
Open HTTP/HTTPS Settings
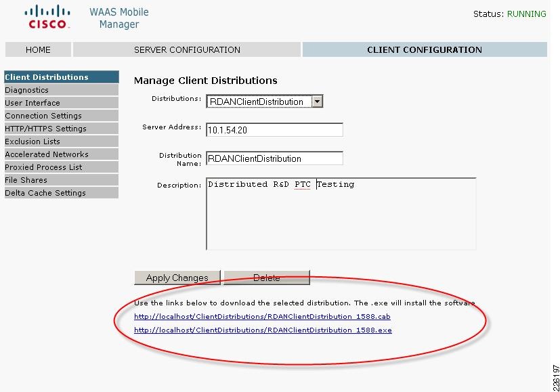[x=62, y=129]
